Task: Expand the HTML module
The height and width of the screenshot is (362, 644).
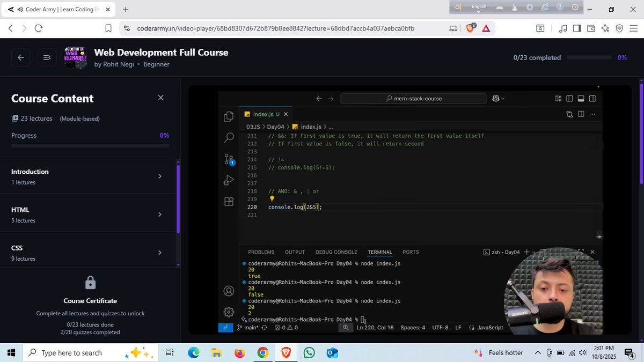Action: pos(159,215)
